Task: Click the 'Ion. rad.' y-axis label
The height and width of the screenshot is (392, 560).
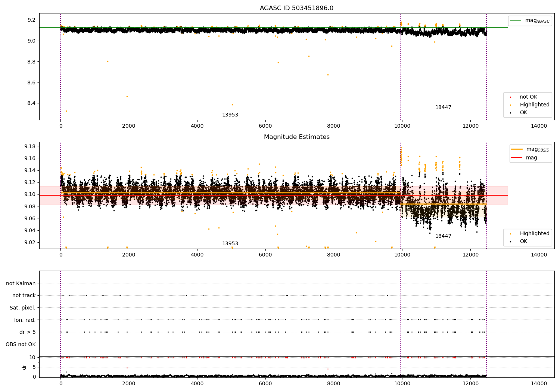Action: click(x=25, y=320)
